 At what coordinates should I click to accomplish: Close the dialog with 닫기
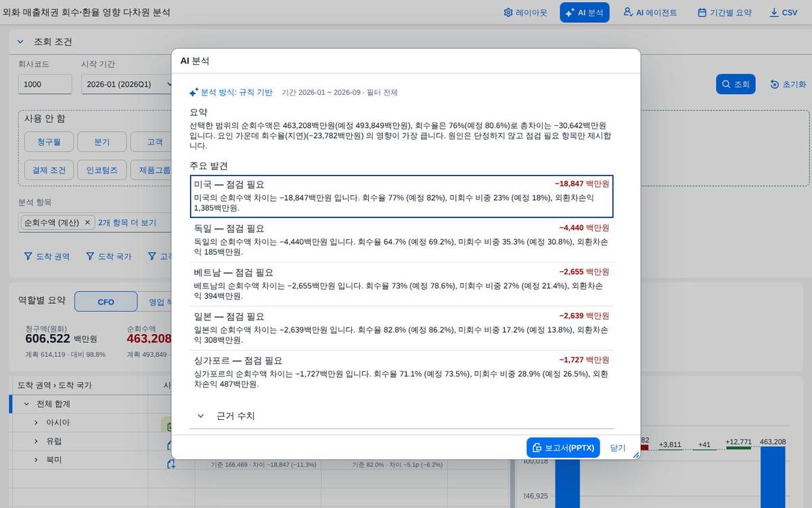click(618, 448)
